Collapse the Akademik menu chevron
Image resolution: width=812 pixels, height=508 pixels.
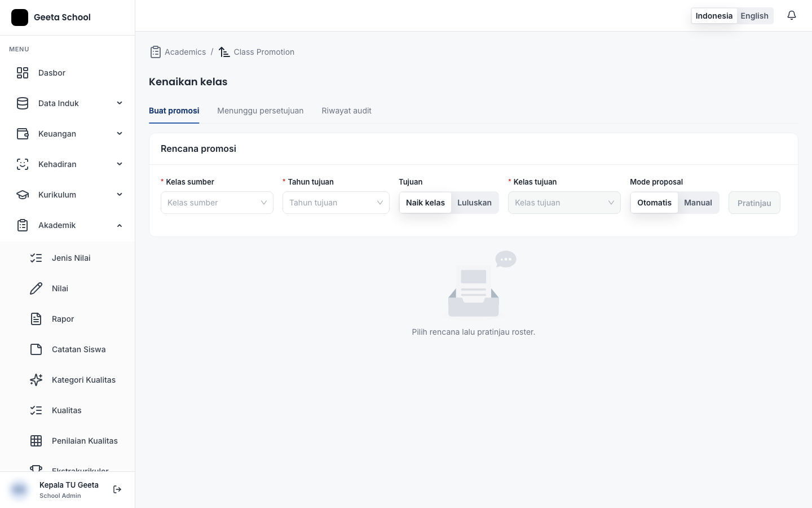pos(120,225)
